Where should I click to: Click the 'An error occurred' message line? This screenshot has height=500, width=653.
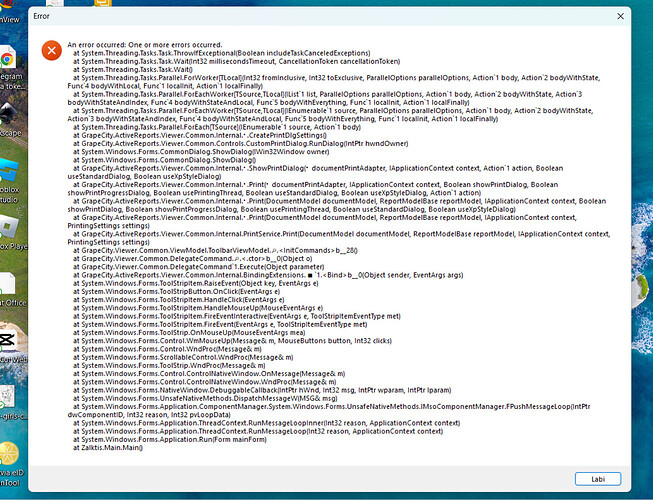coord(145,46)
